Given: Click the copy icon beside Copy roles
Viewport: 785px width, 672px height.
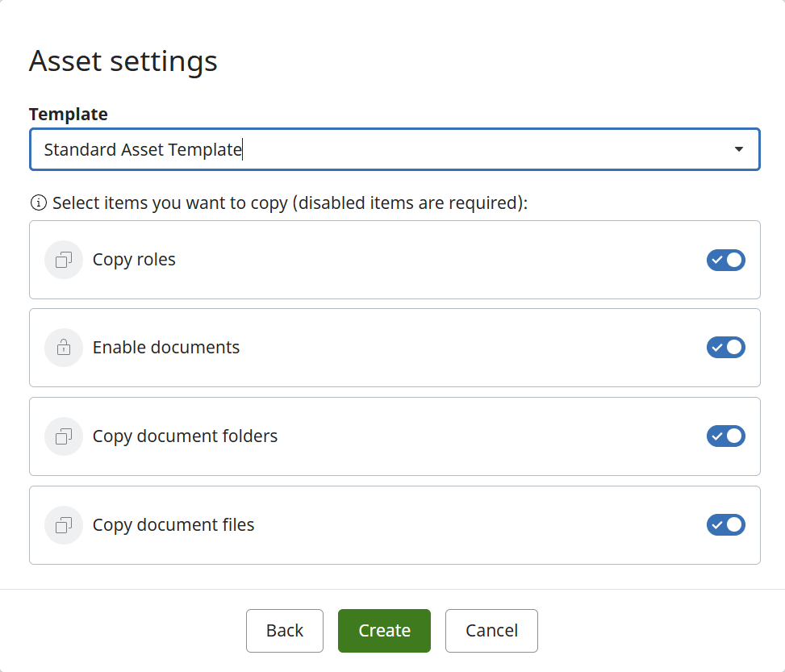Looking at the screenshot, I should pyautogui.click(x=64, y=260).
